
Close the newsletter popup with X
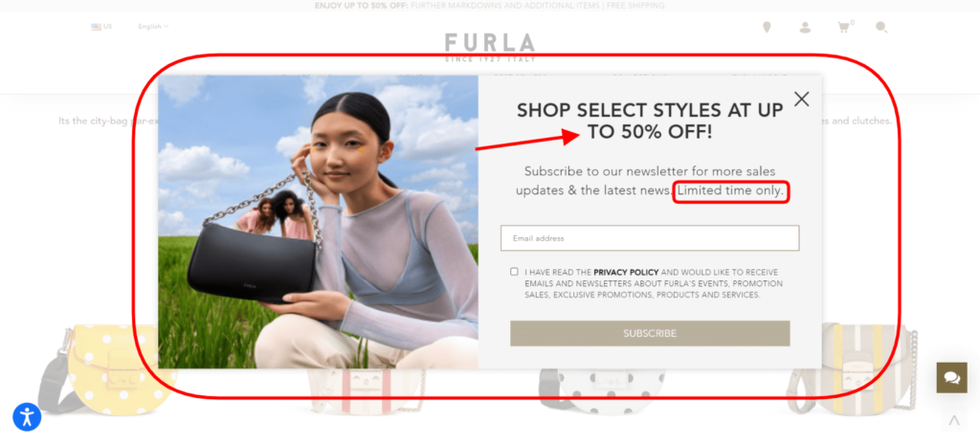801,99
